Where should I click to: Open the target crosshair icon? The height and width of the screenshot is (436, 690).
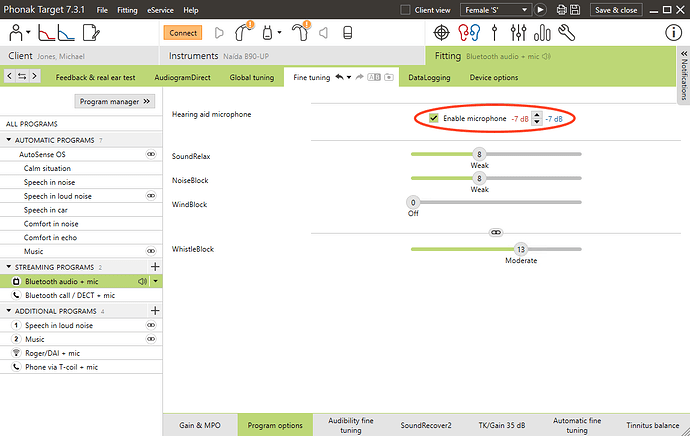click(x=441, y=33)
